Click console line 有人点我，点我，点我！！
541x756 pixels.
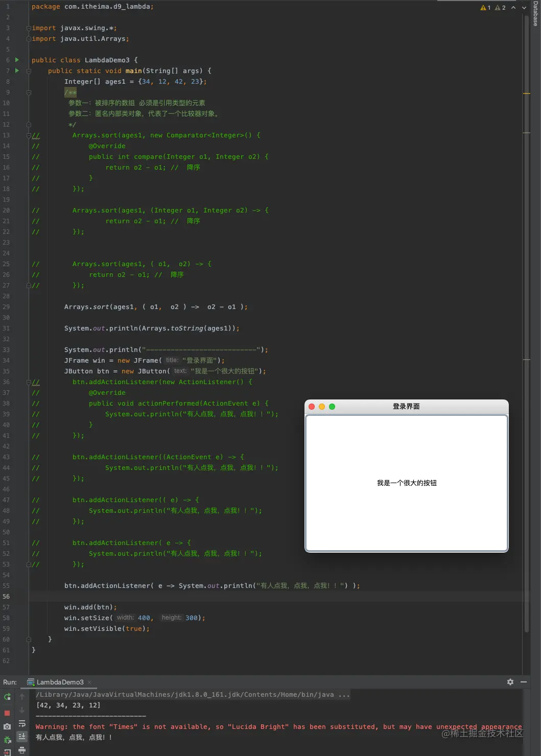pos(74,738)
